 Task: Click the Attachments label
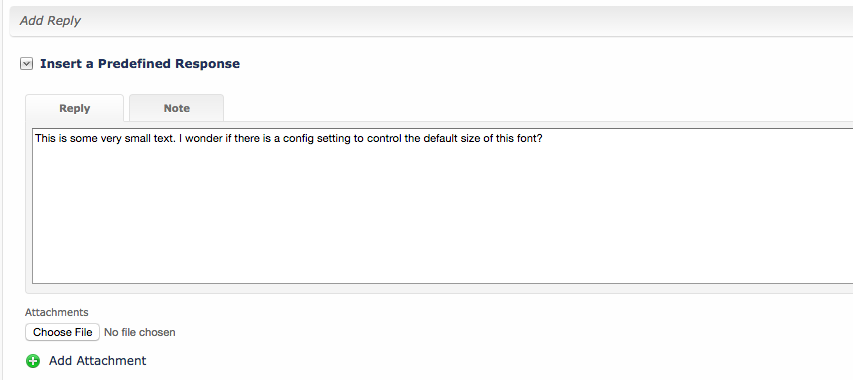57,312
